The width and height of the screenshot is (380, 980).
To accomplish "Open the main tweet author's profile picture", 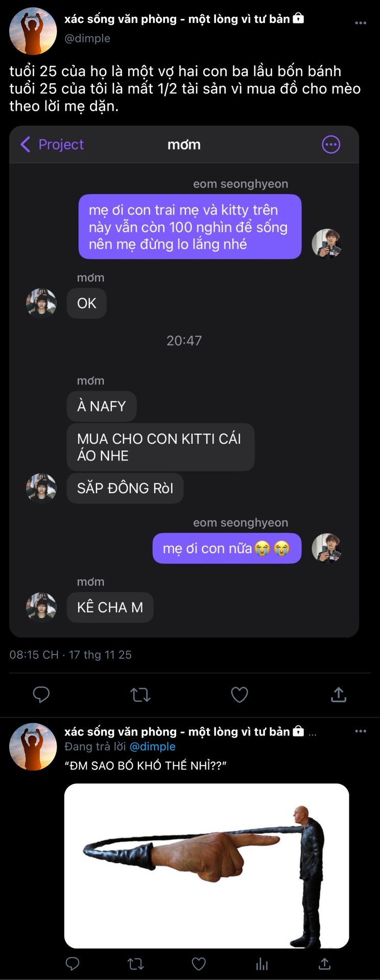I will pos(33,31).
